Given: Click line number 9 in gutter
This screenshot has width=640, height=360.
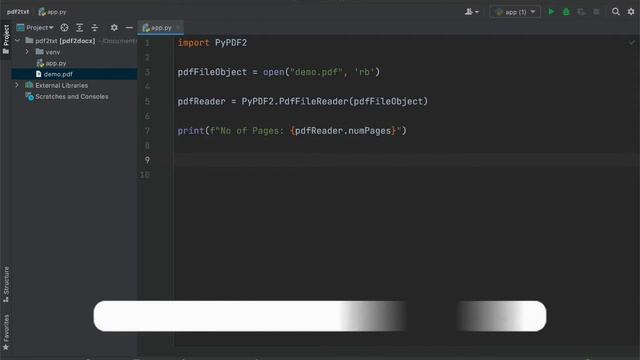Looking at the screenshot, I should [147, 160].
